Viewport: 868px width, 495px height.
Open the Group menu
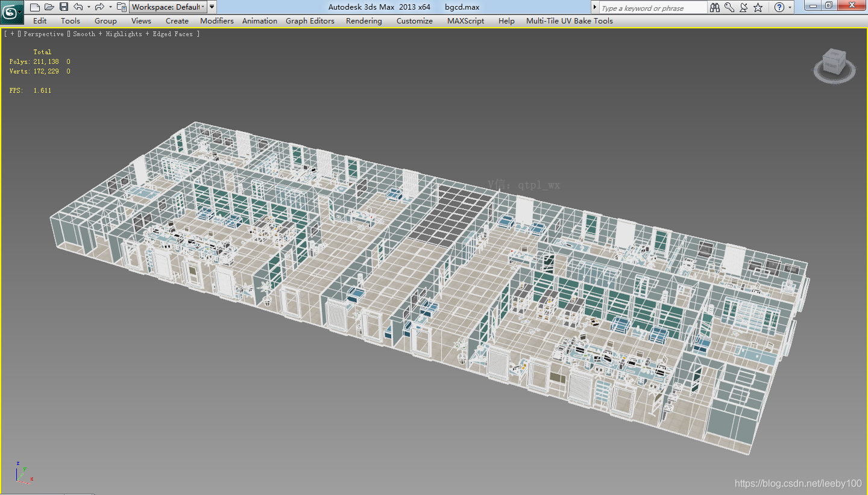point(105,20)
